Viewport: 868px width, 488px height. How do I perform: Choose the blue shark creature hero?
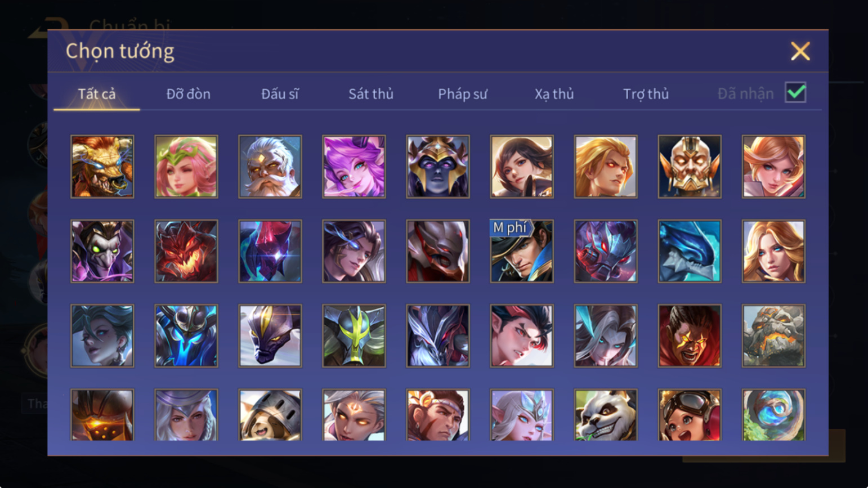click(x=690, y=251)
